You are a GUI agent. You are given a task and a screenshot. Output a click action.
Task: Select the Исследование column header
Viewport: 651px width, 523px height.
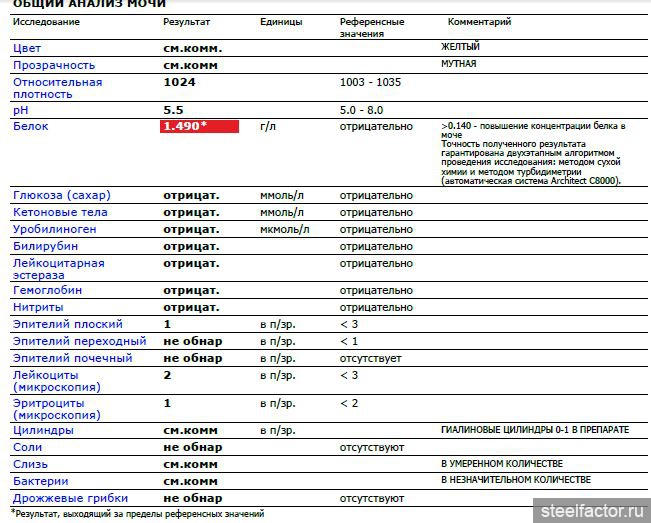click(x=46, y=22)
